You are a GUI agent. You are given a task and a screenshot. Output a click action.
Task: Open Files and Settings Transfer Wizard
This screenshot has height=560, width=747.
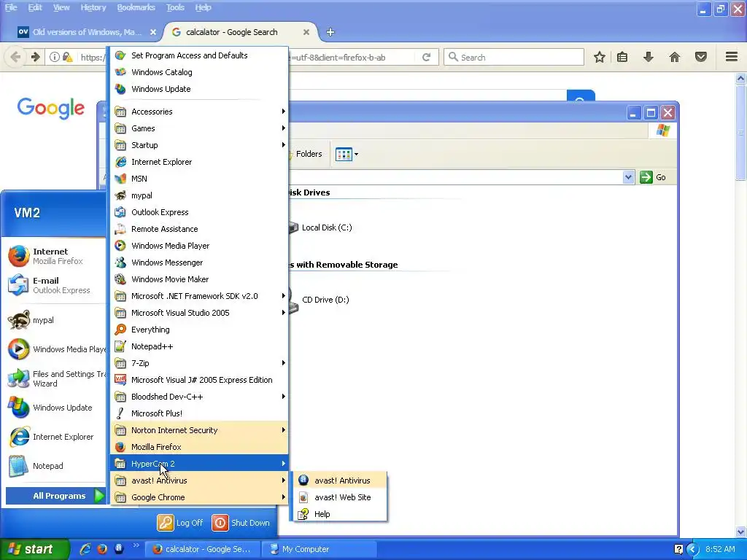(55, 378)
